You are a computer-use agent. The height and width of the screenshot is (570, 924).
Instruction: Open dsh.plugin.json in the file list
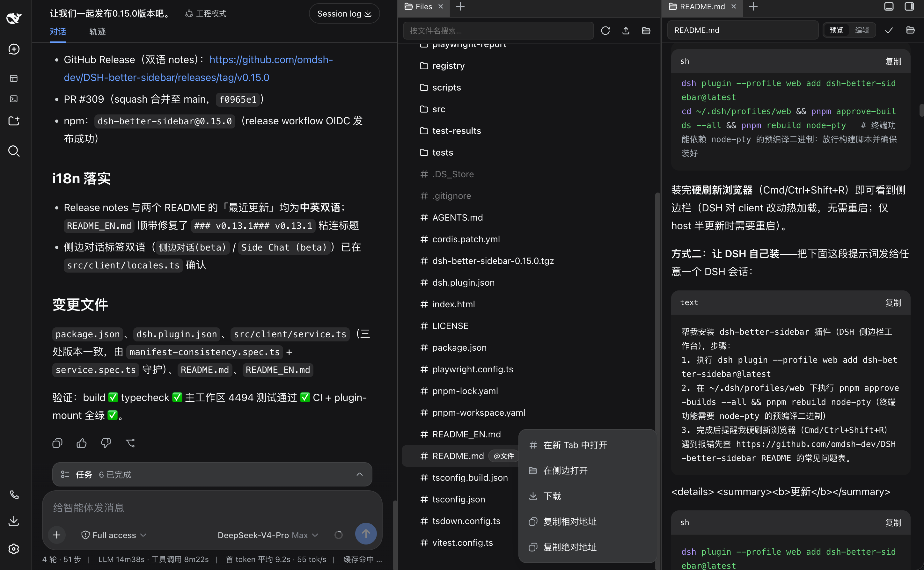pos(463,282)
